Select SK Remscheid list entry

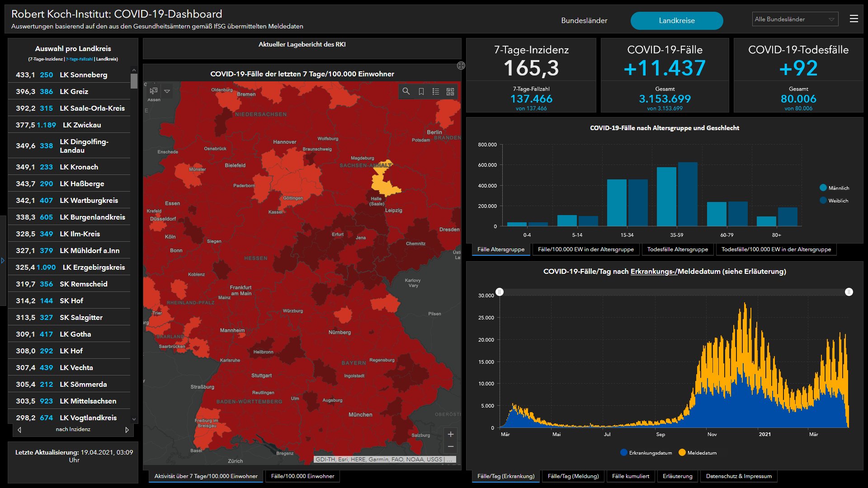(x=69, y=284)
